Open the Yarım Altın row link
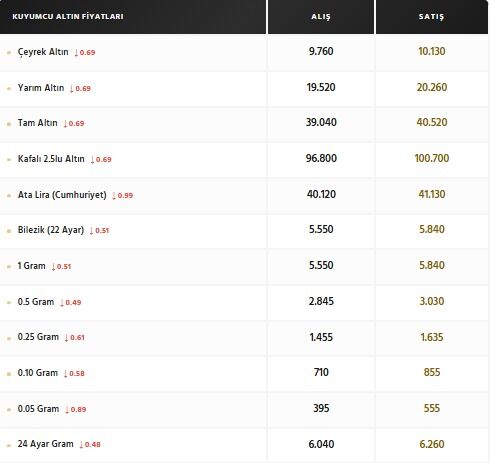Image resolution: width=490 pixels, height=463 pixels. click(x=41, y=88)
